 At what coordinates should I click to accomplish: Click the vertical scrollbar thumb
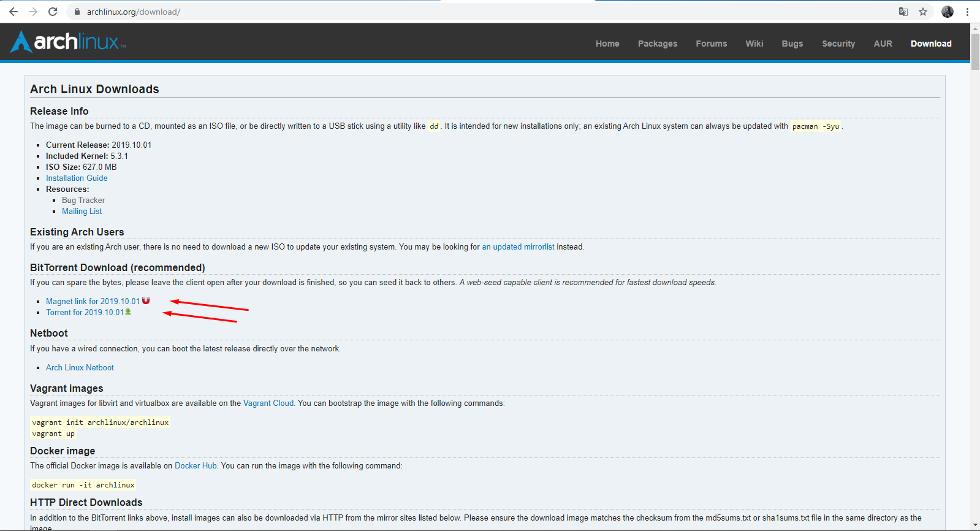tap(975, 52)
